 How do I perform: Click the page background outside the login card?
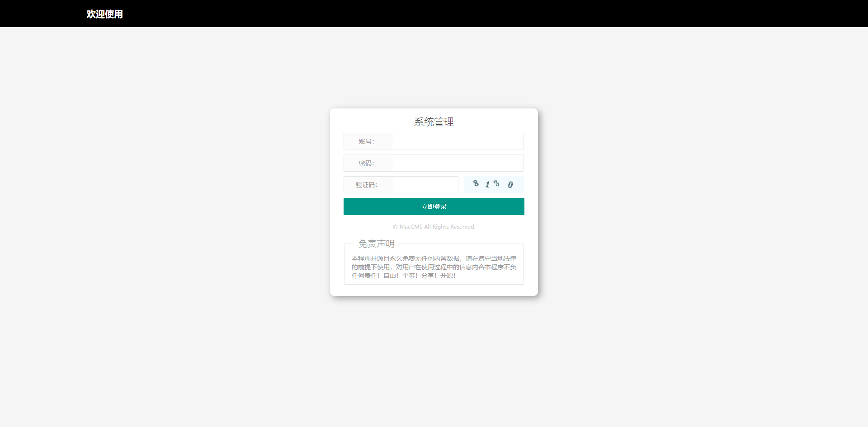(x=181, y=226)
